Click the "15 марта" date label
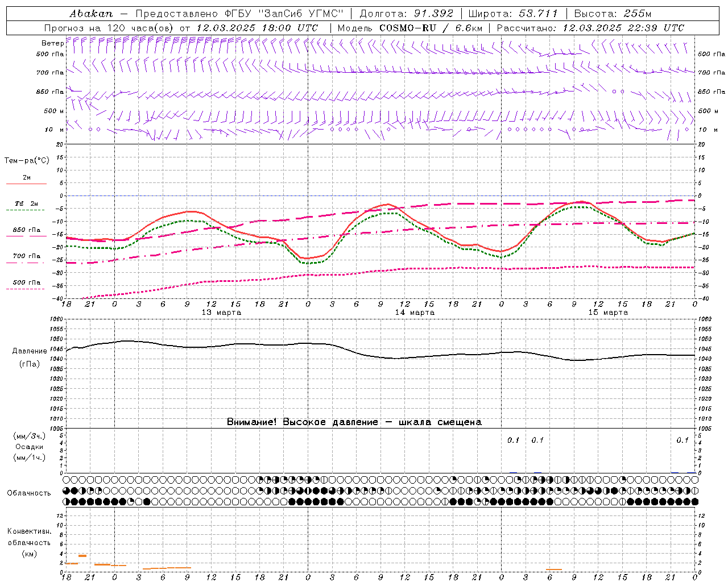 click(608, 313)
